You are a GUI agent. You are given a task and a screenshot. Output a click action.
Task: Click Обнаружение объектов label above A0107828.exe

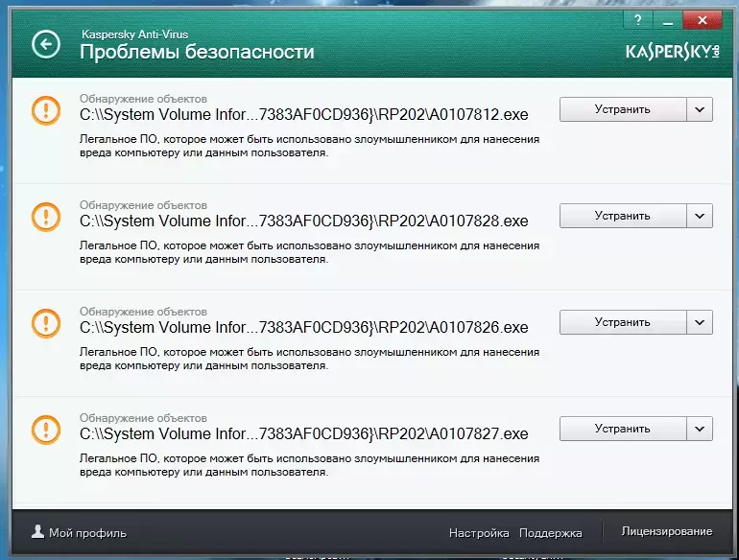pyautogui.click(x=143, y=205)
